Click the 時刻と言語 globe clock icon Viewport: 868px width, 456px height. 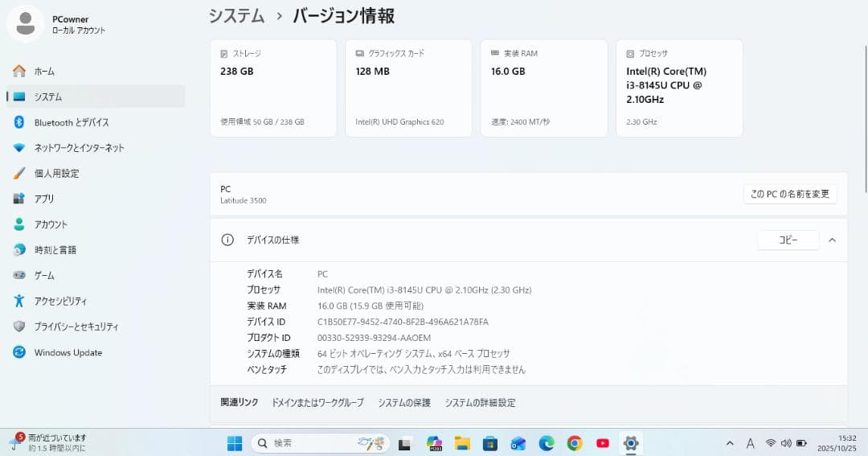click(x=19, y=250)
